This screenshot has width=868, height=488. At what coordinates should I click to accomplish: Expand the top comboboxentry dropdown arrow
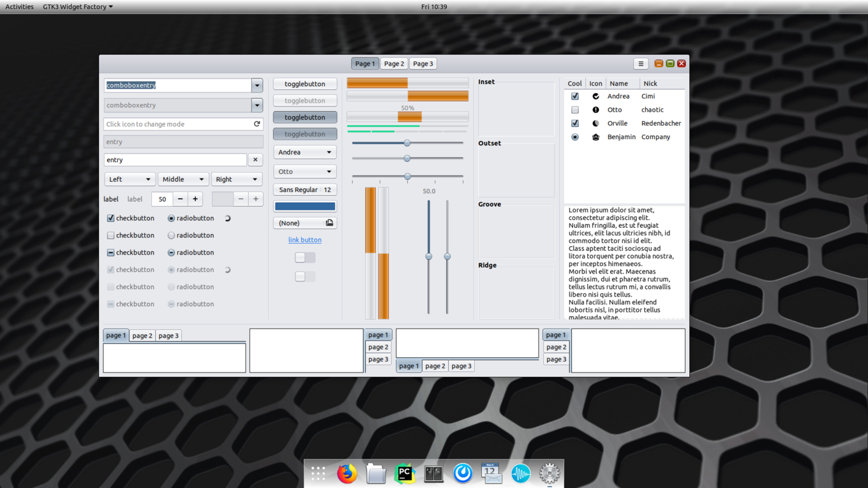(x=257, y=85)
